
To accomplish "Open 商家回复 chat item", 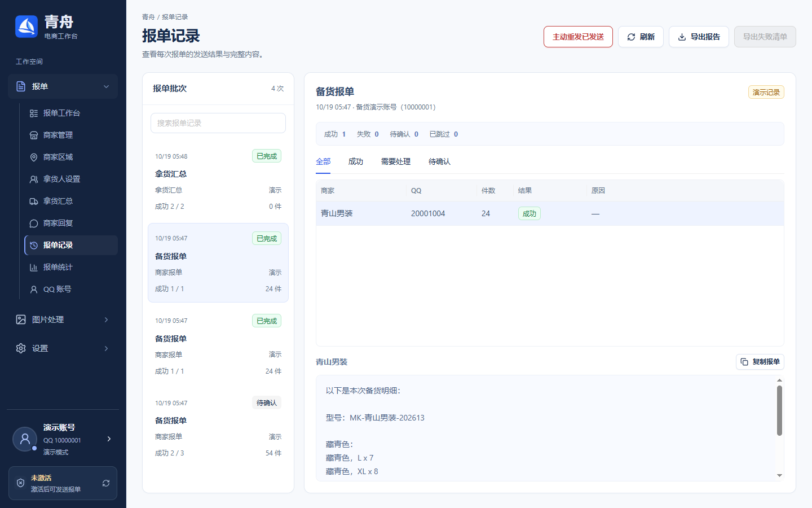I will click(x=71, y=223).
